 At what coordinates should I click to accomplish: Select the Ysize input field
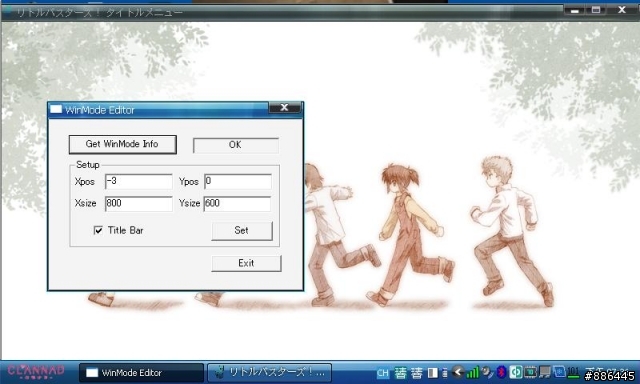click(x=238, y=204)
